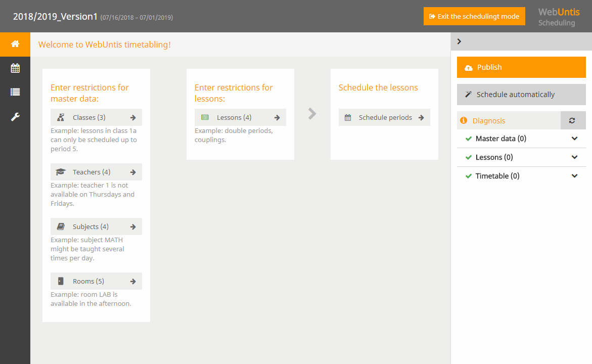592x364 pixels.
Task: Click example text about teacher 1 availability
Action: tap(93, 195)
